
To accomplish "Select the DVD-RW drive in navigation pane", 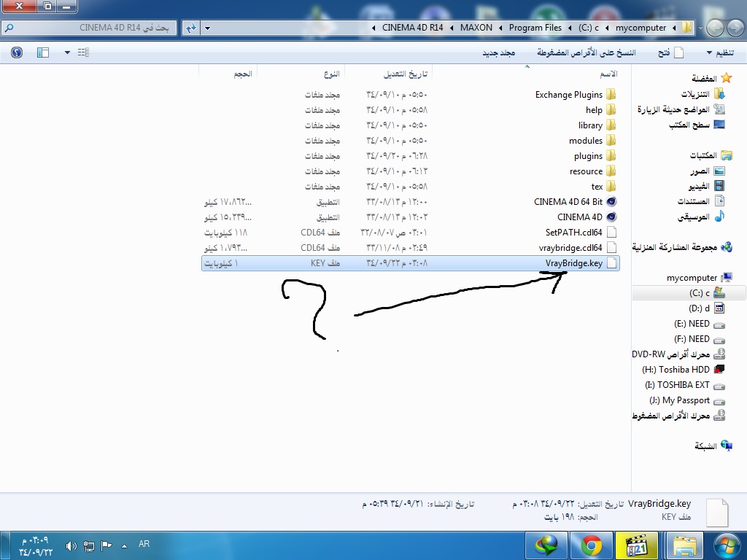I will coord(678,354).
